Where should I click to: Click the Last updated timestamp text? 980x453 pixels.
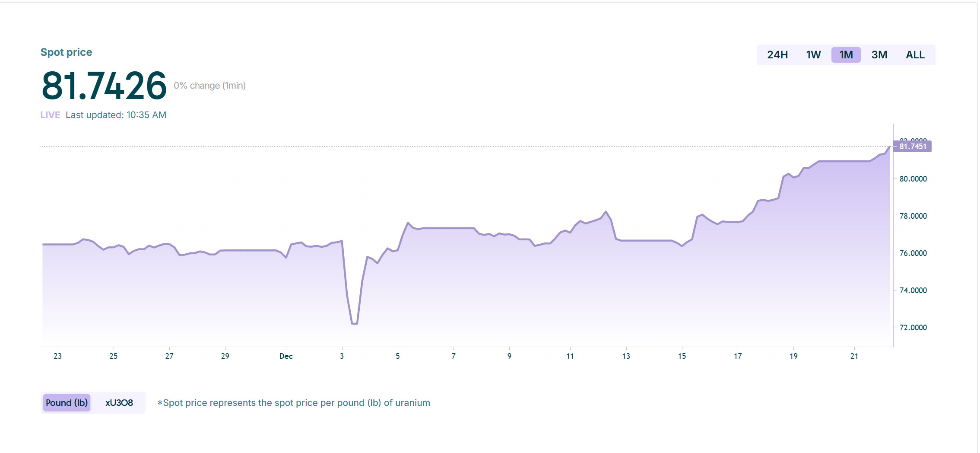click(116, 115)
